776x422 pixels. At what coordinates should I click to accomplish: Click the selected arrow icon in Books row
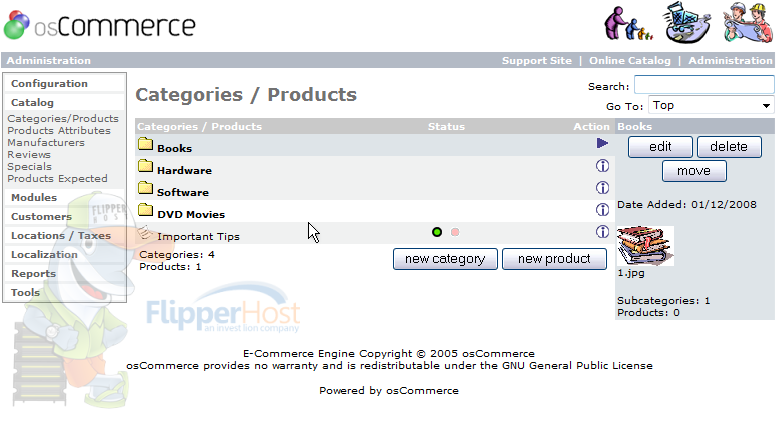click(602, 143)
